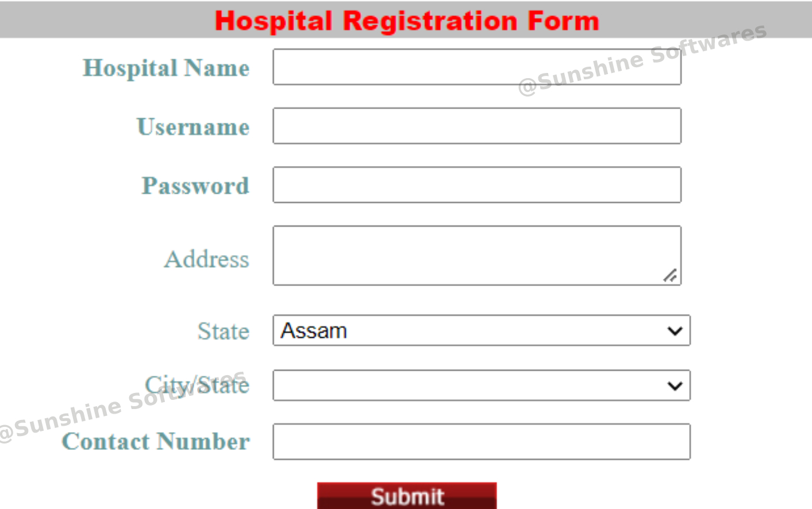Click the chevron on the State selector
The image size is (812, 509).
[674, 330]
